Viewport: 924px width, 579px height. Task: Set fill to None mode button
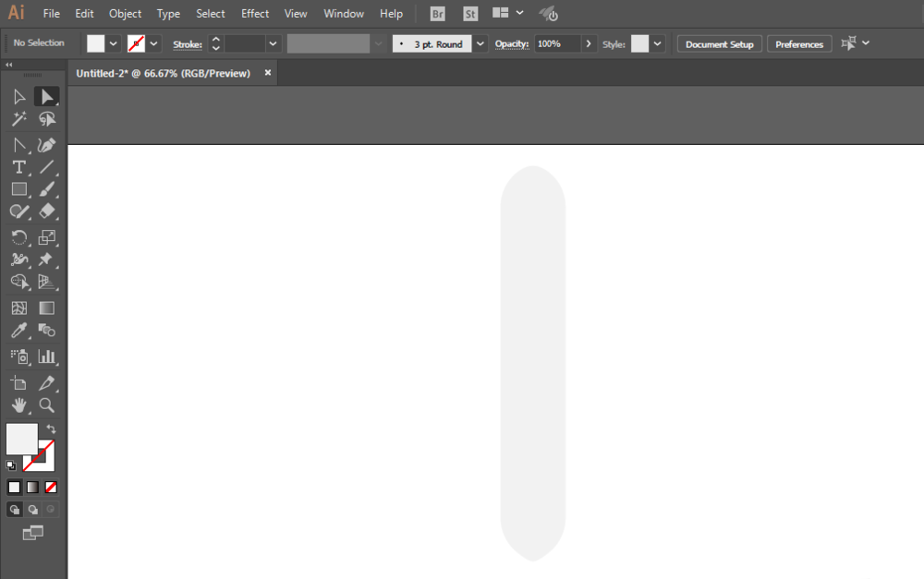51,487
